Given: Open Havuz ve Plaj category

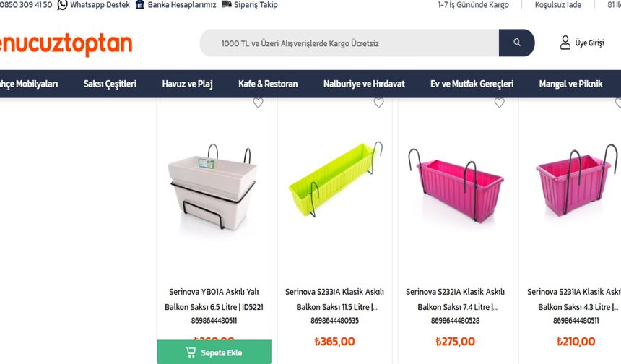Looking at the screenshot, I should click(x=187, y=84).
